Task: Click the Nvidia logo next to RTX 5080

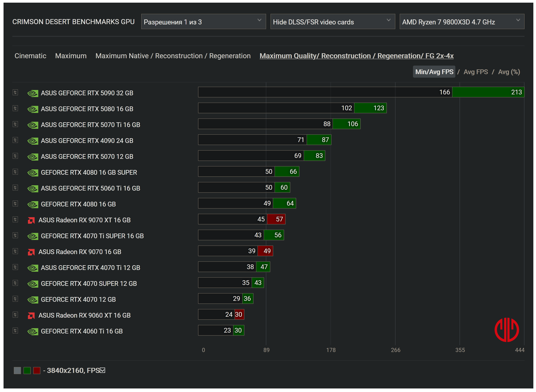Action: click(x=33, y=109)
